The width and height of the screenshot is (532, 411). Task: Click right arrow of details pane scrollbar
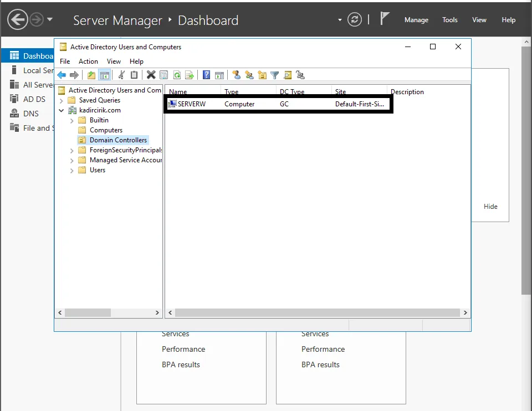(x=465, y=312)
